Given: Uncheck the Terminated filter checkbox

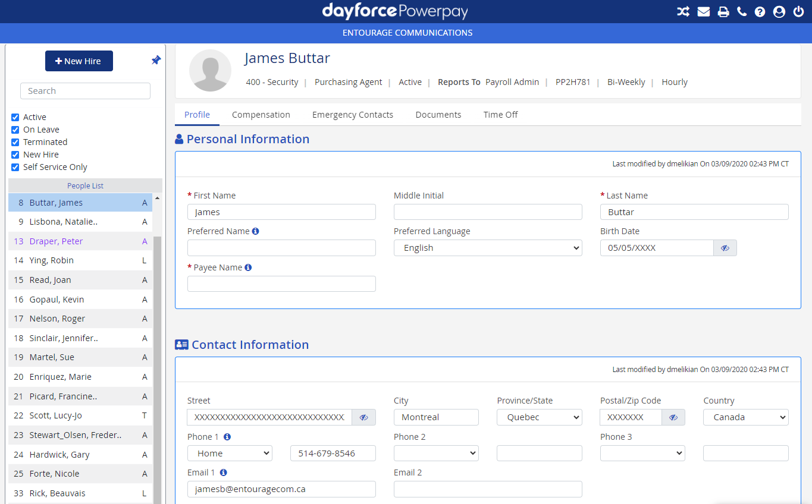Looking at the screenshot, I should (x=15, y=142).
